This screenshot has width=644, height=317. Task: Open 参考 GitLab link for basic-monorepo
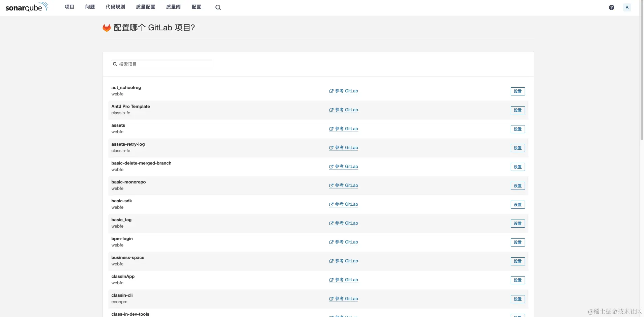(x=344, y=185)
